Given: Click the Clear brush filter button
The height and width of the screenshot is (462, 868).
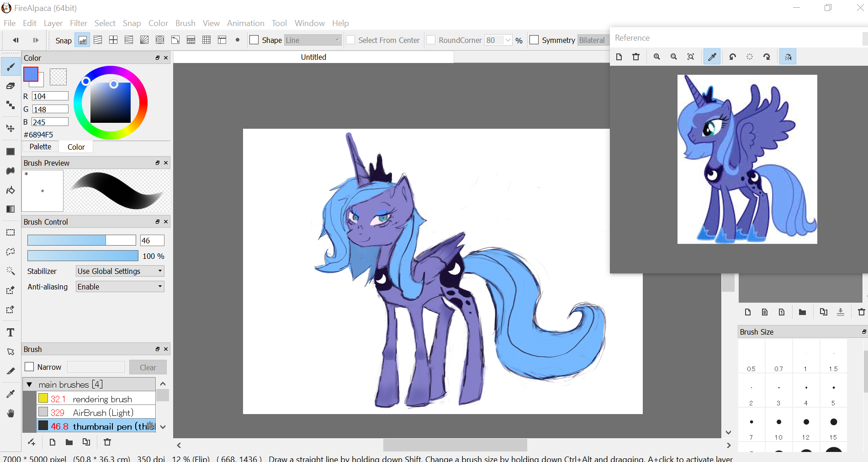Looking at the screenshot, I should tap(148, 367).
